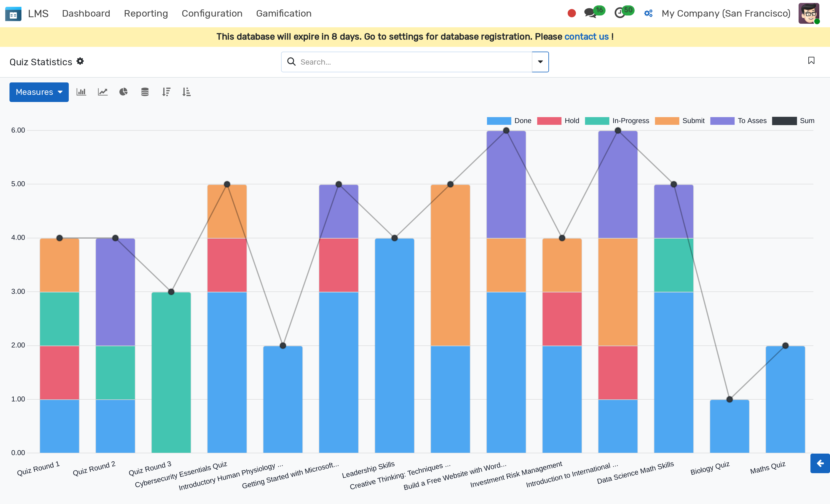Open the Measures dropdown
This screenshot has width=830, height=504.
coord(39,92)
